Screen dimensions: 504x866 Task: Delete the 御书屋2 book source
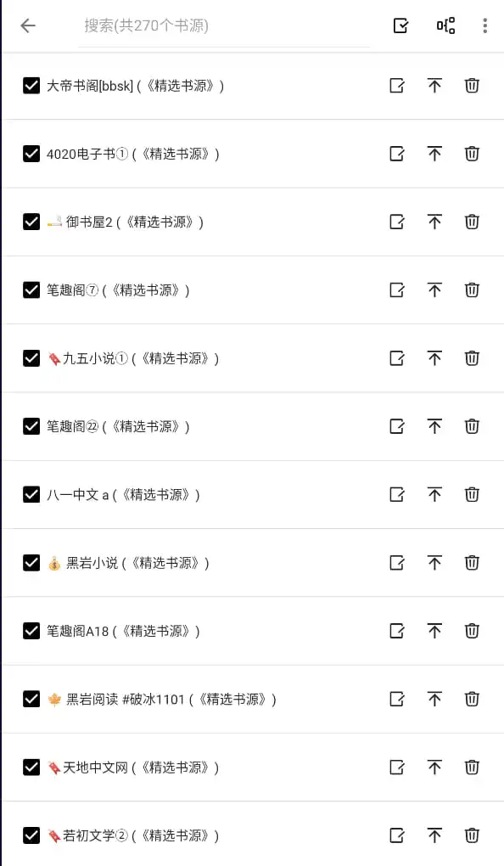[x=472, y=222]
